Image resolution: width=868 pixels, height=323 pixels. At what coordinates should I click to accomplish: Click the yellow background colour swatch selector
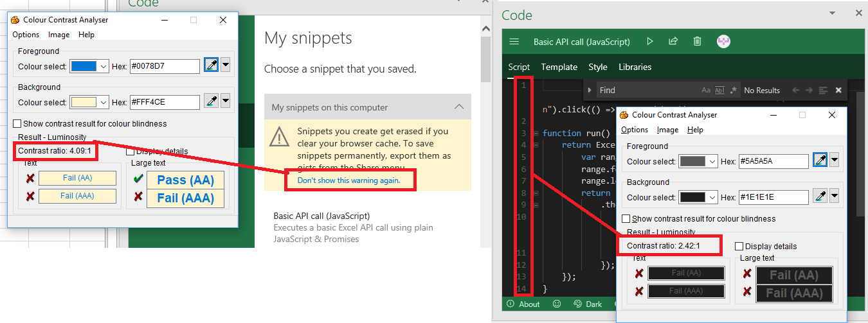click(x=89, y=102)
